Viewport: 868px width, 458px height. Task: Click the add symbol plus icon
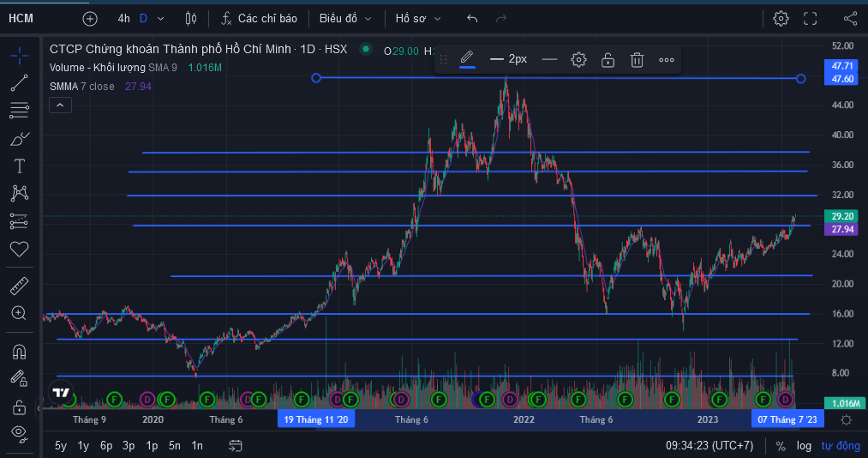coord(90,19)
